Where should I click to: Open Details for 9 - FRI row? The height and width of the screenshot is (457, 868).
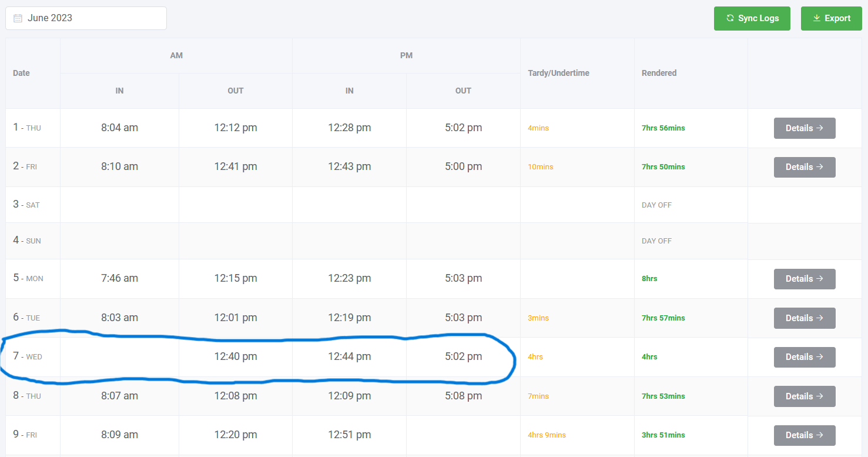click(x=804, y=435)
